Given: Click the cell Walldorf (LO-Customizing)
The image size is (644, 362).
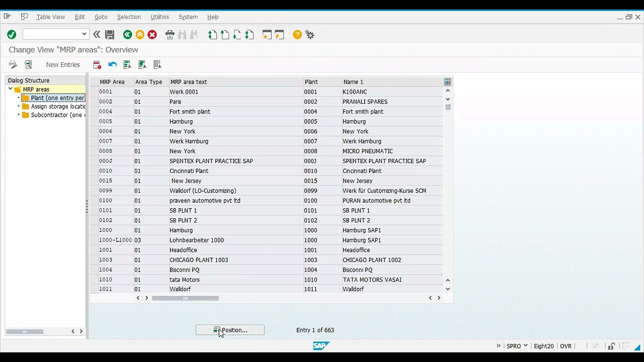Looking at the screenshot, I should [x=235, y=191].
